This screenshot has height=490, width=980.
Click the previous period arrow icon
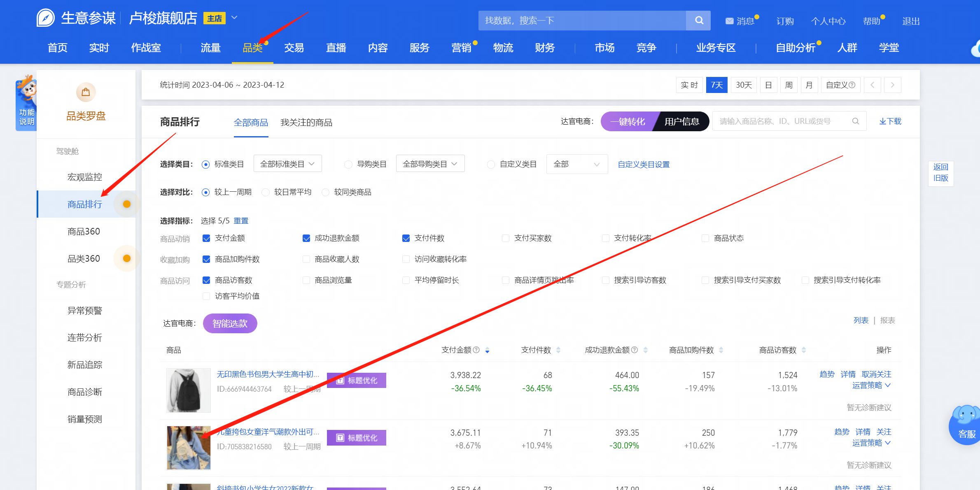[x=872, y=85]
